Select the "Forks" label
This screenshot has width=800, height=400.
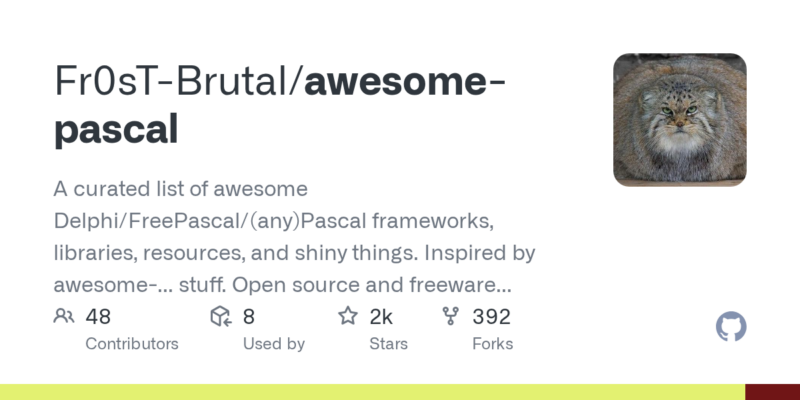[492, 344]
